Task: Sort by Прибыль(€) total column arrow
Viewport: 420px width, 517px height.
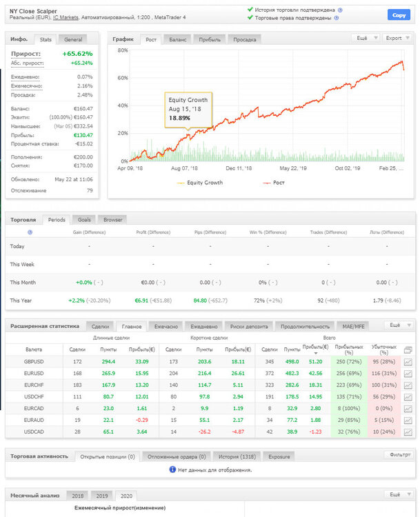Action: [x=316, y=353]
